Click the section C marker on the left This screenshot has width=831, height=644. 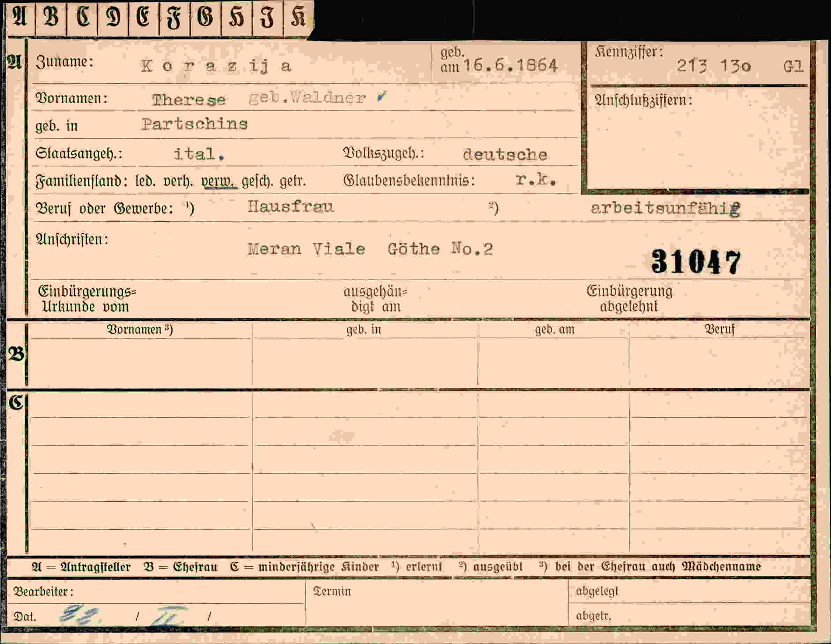[16, 402]
